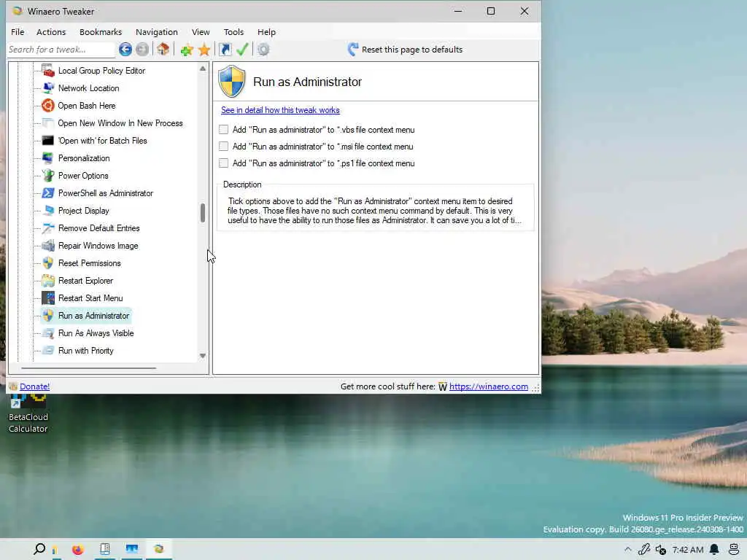Click the horizontal scrollbar under the tree
747x560 pixels.
[x=88, y=368]
